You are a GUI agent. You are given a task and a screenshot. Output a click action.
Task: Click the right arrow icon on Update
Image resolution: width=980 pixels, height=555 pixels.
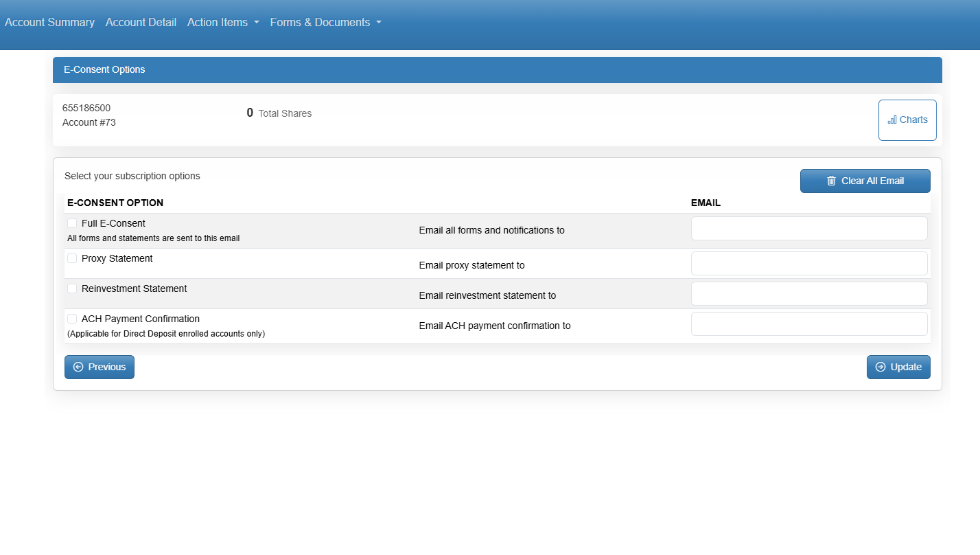(x=880, y=367)
